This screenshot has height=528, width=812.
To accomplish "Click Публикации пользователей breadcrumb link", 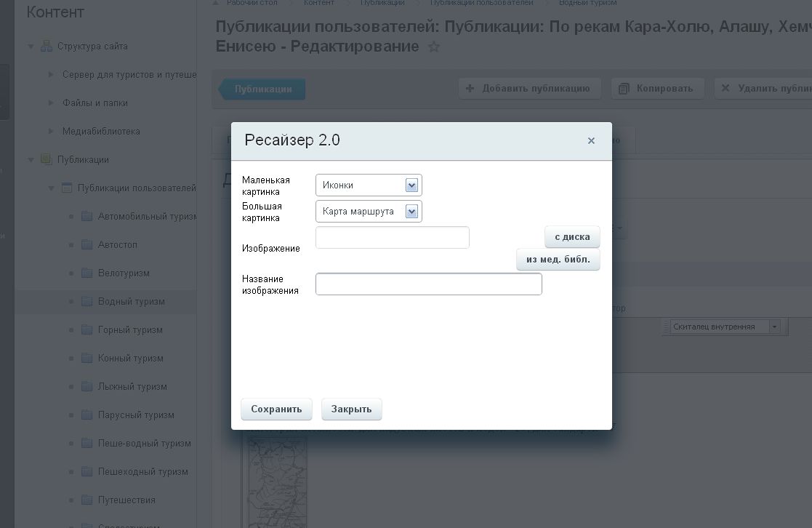I will click(x=482, y=3).
